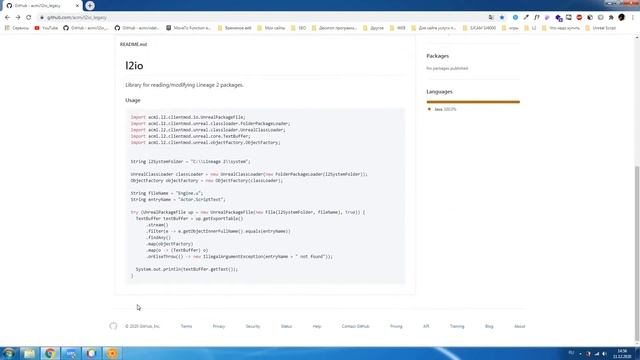640x360 pixels.
Task: Click the l2io README heading
Action: [x=134, y=66]
